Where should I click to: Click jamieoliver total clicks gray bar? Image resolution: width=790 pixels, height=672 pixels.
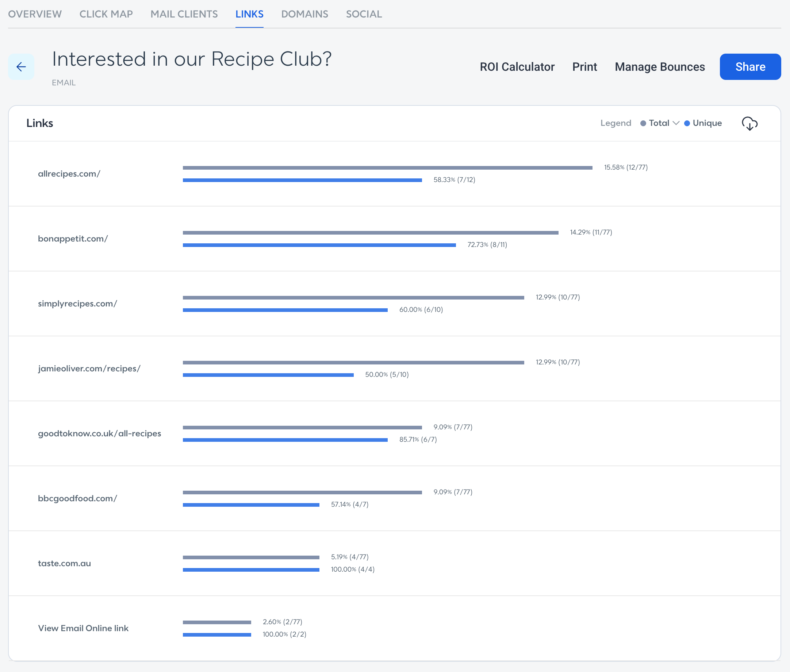coord(353,363)
